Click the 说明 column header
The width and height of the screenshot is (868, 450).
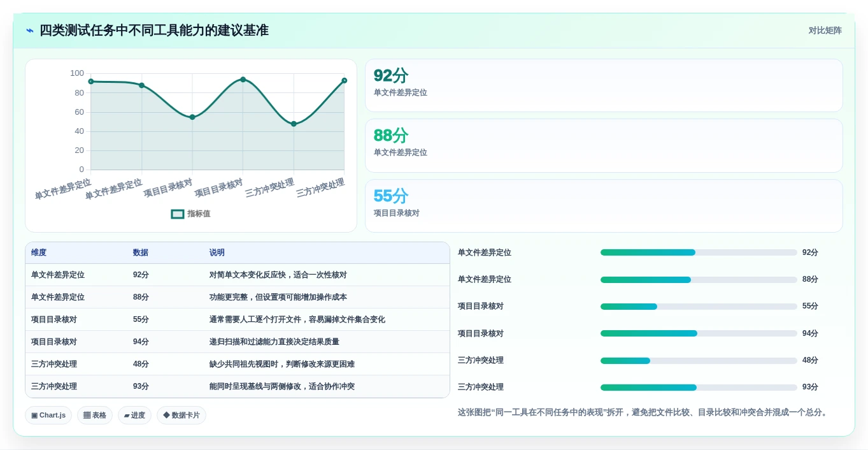click(x=217, y=253)
